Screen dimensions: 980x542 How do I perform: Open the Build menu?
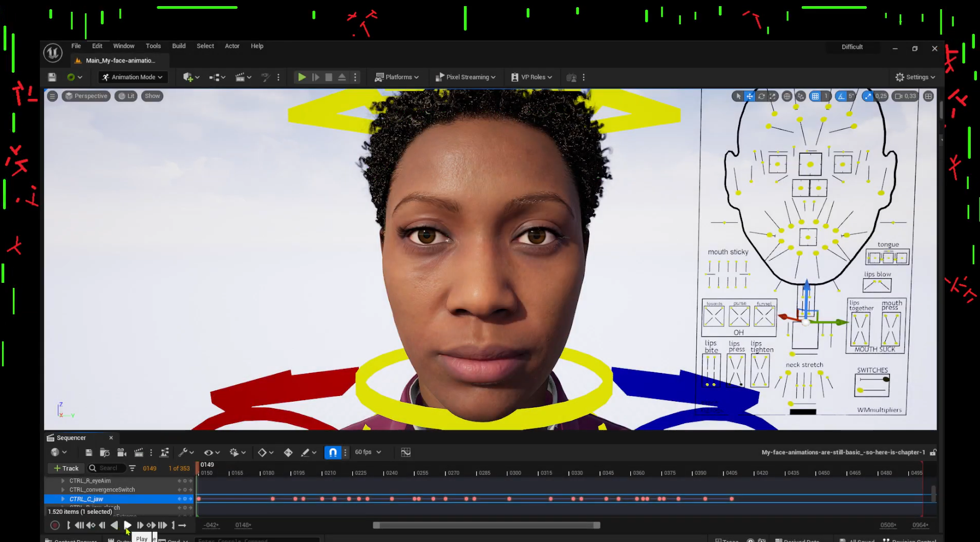click(179, 46)
